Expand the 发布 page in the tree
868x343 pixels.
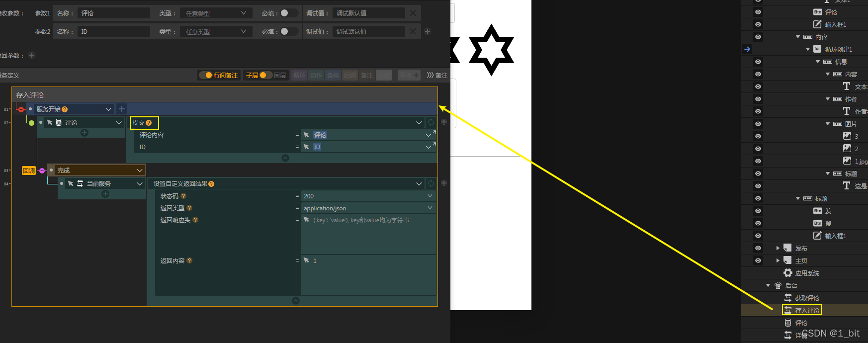(x=778, y=248)
